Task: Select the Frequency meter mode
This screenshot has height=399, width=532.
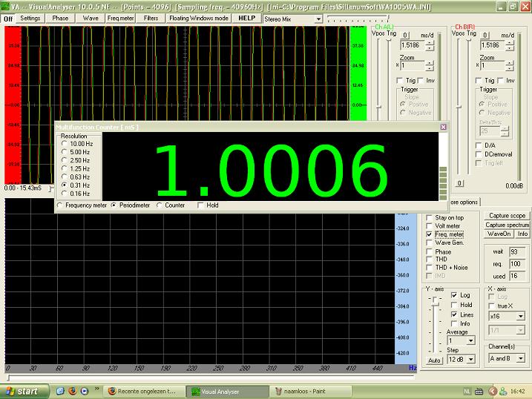Action: [60, 205]
